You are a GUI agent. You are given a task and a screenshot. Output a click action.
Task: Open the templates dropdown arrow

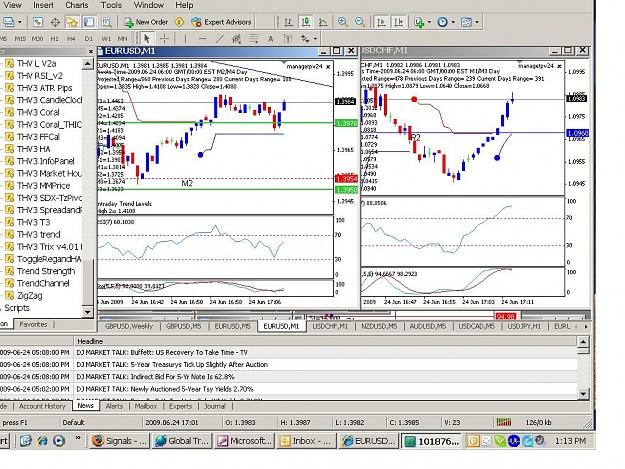click(x=477, y=22)
